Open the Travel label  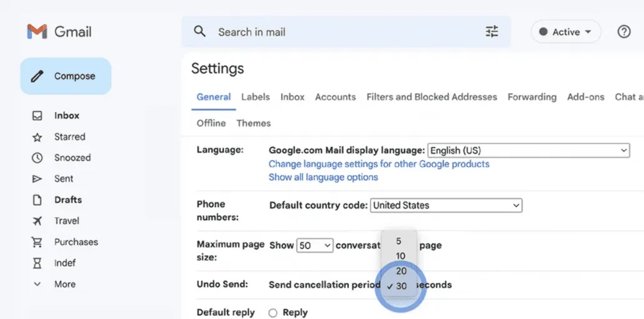click(x=66, y=221)
